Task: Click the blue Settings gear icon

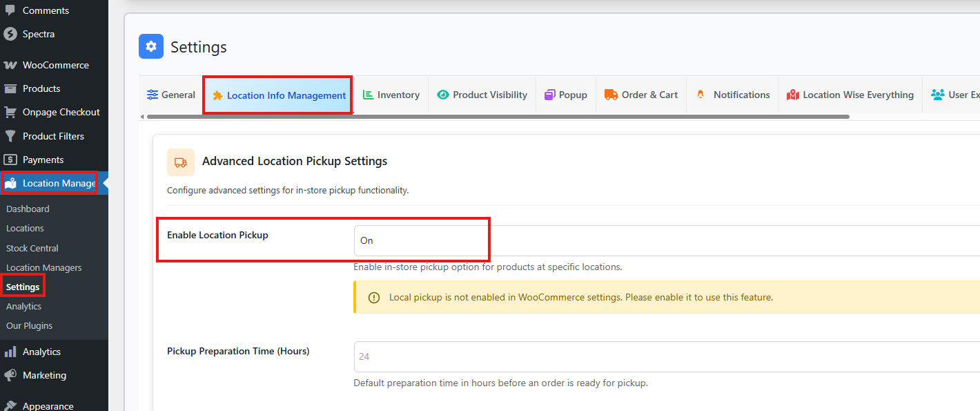Action: 151,47
